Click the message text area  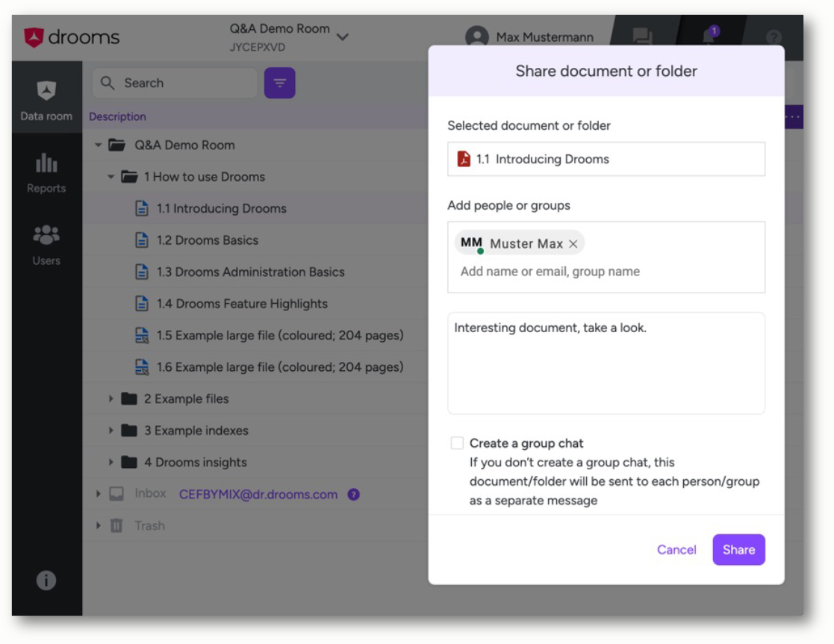606,363
